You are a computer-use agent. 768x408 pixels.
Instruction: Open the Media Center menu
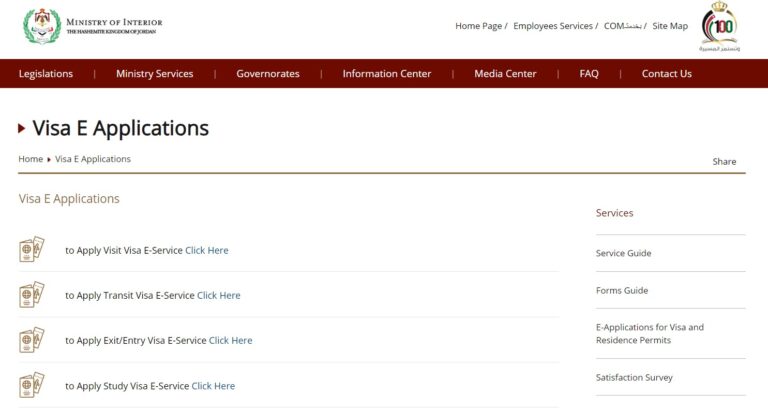(505, 74)
